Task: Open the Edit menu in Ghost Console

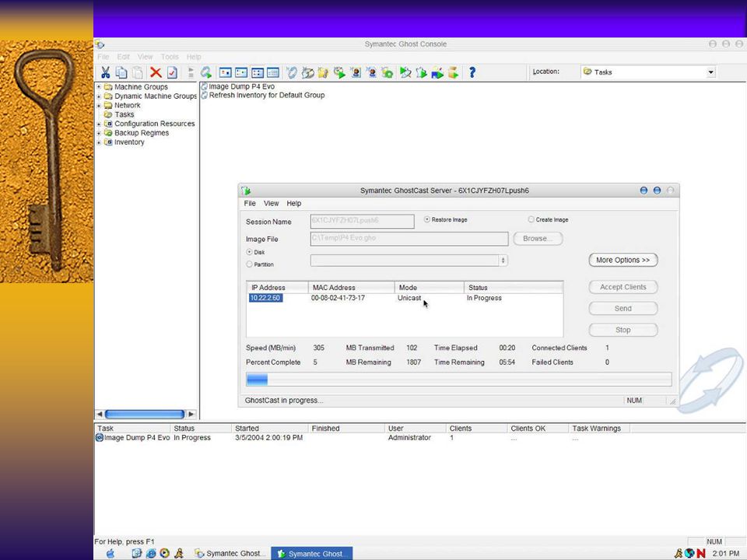Action: (x=124, y=57)
